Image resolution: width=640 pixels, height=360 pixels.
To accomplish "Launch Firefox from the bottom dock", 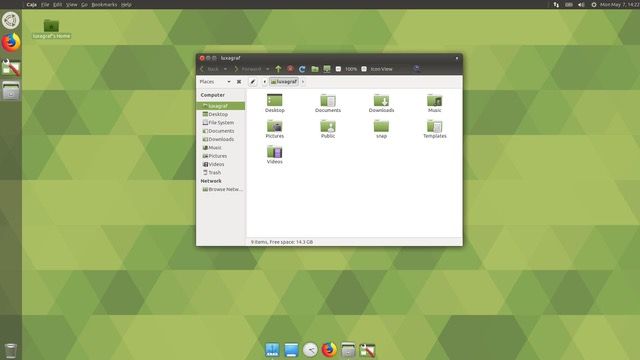I will (329, 350).
